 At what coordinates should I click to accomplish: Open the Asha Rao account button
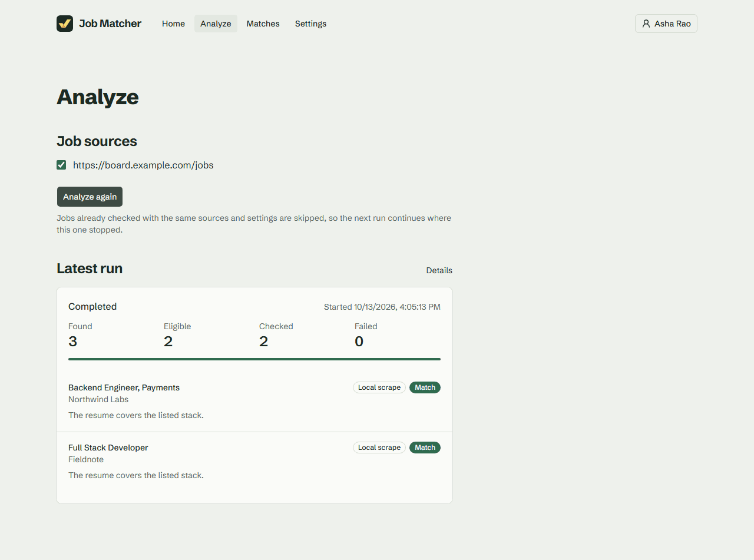pyautogui.click(x=666, y=24)
